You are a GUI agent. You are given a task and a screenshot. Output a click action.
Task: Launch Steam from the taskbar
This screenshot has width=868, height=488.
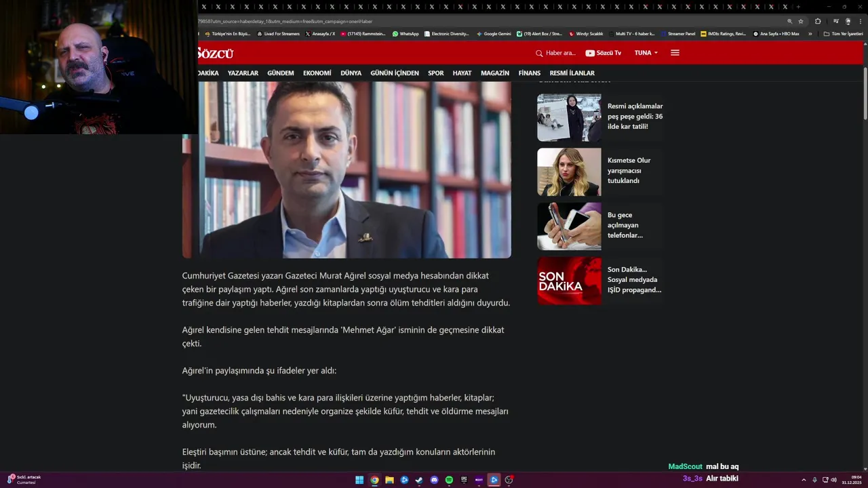[419, 480]
